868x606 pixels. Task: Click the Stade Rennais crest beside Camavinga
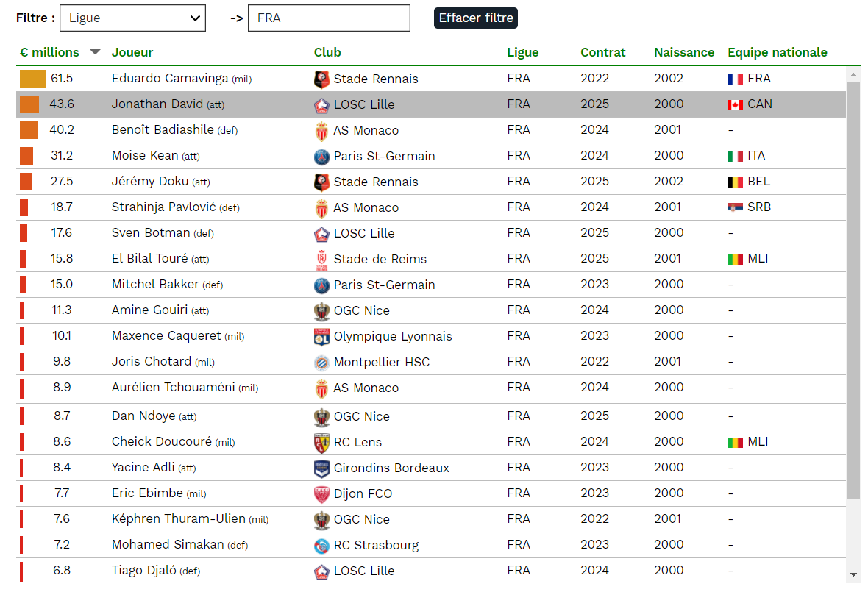pos(321,79)
